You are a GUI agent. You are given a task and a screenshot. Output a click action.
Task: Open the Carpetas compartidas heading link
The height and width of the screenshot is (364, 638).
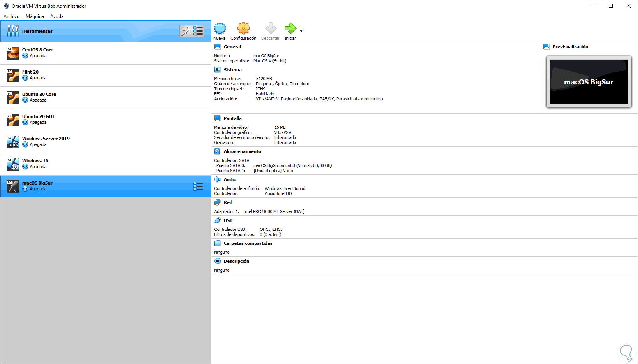248,243
